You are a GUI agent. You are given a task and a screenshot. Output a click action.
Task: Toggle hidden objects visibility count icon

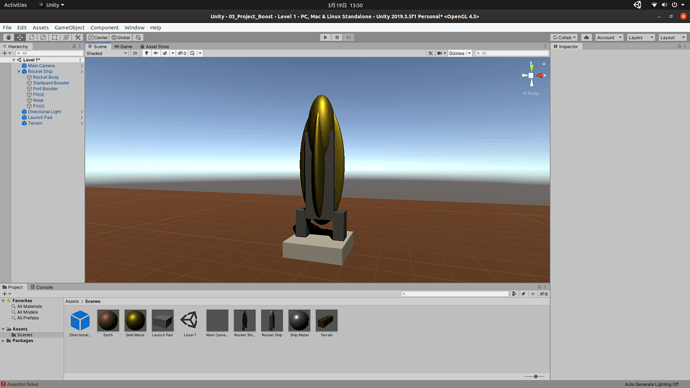point(182,53)
